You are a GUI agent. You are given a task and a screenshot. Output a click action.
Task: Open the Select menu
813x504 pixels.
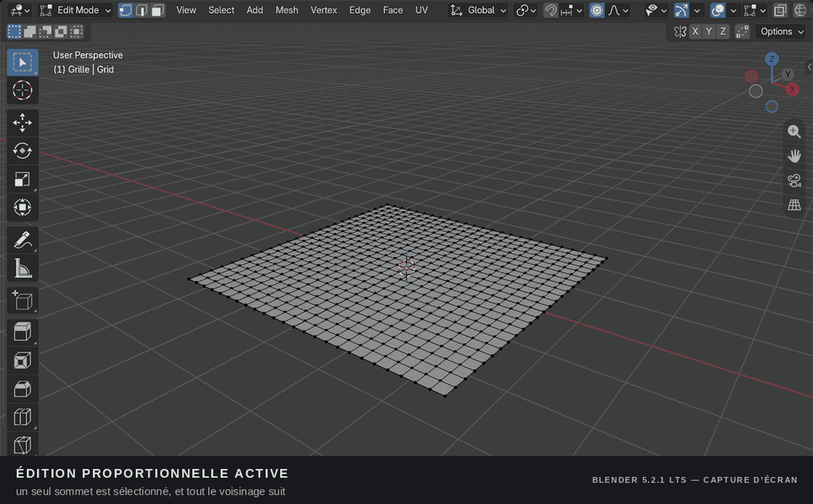click(222, 10)
